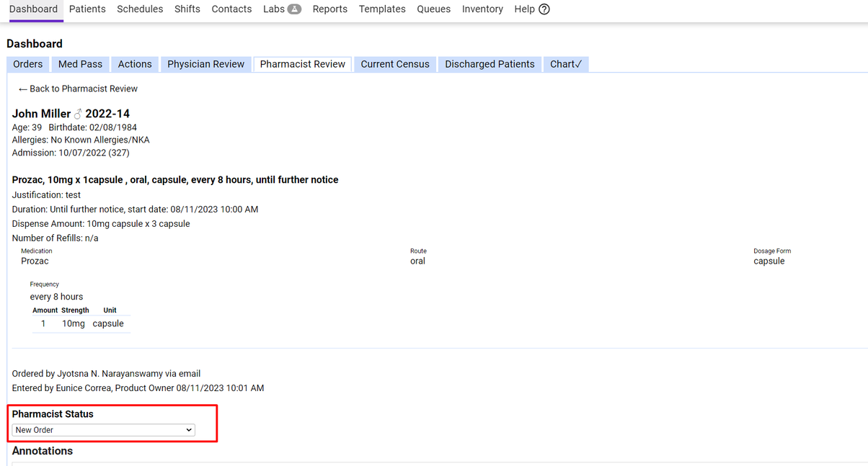This screenshot has width=868, height=466.
Task: Open the Schedules menu
Action: click(140, 9)
